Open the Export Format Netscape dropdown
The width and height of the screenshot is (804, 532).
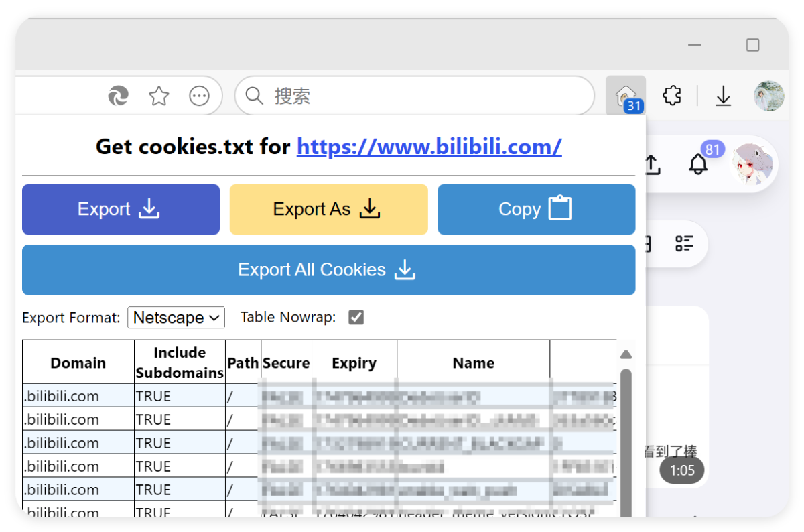click(176, 317)
